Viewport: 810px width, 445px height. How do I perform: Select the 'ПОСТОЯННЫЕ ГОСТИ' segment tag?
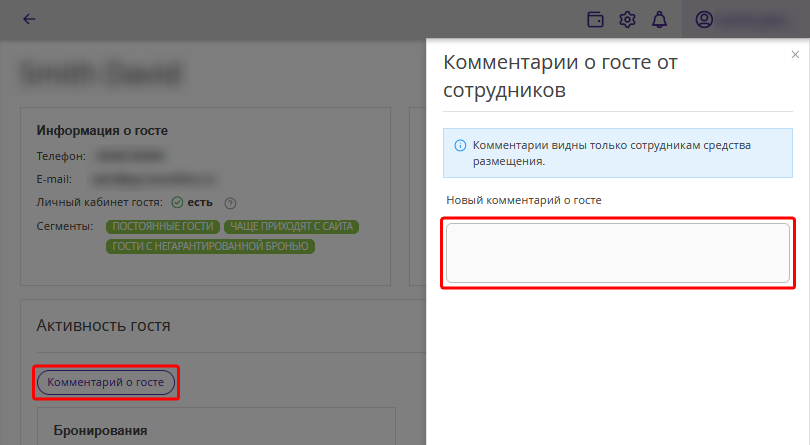click(163, 226)
